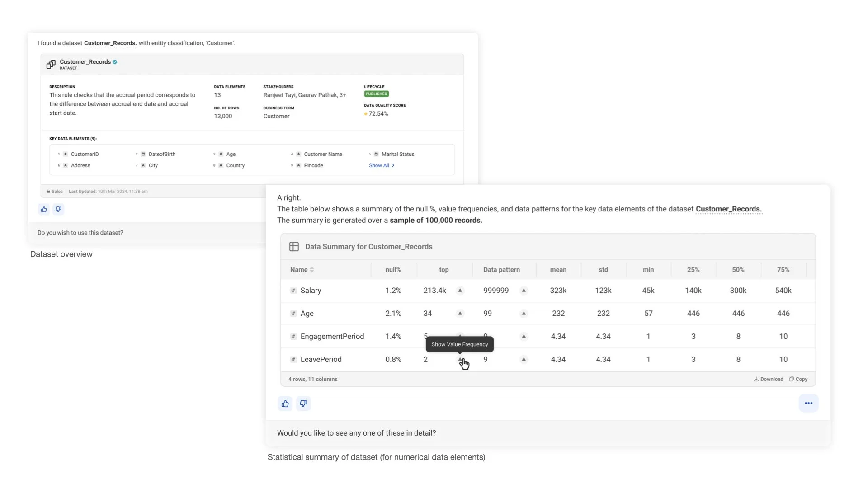Click the verified badge beside Customer_Records title
This screenshot has width=868, height=488.
pos(115,62)
